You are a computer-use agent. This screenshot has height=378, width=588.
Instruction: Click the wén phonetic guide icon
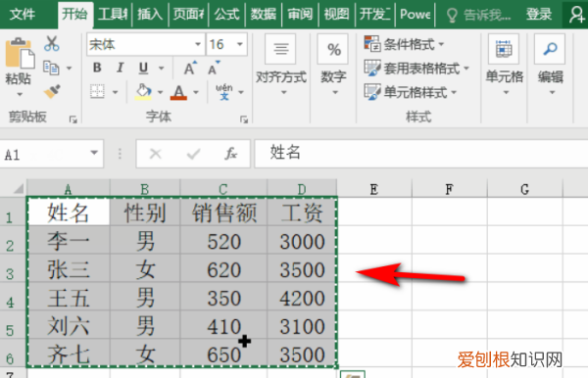point(224,92)
